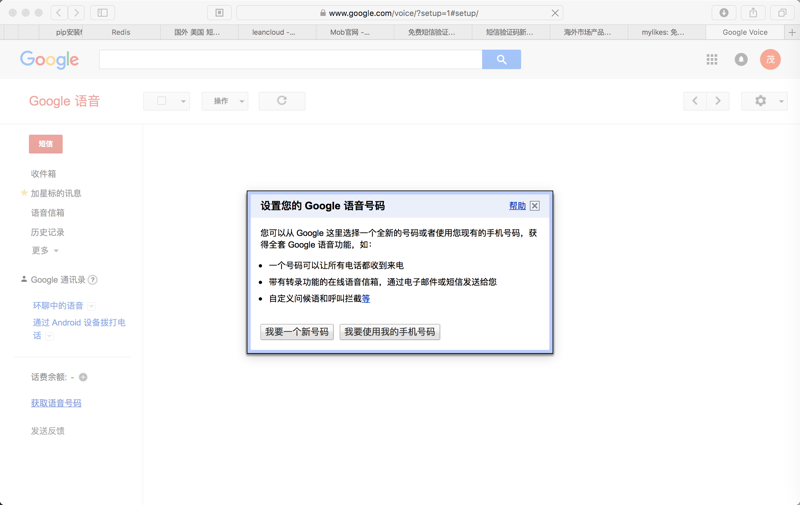
Task: Go forward with Safari's forward arrow
Action: pos(77,13)
